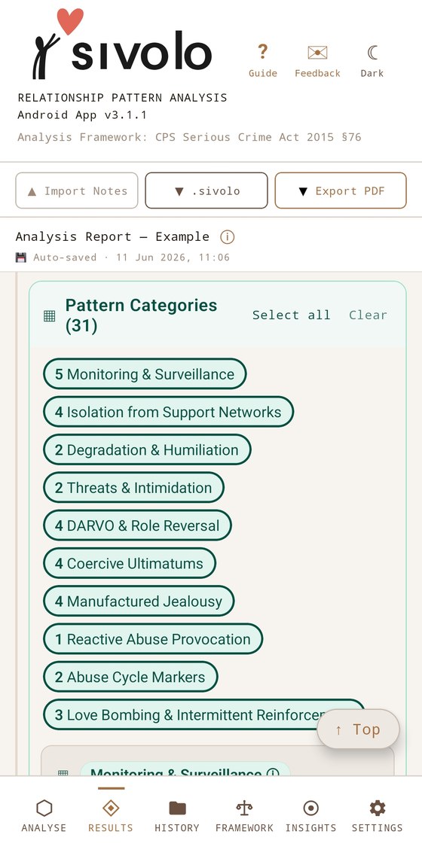This screenshot has width=422, height=868.
Task: Toggle the Monitoring & Surveillance chip
Action: tap(145, 374)
